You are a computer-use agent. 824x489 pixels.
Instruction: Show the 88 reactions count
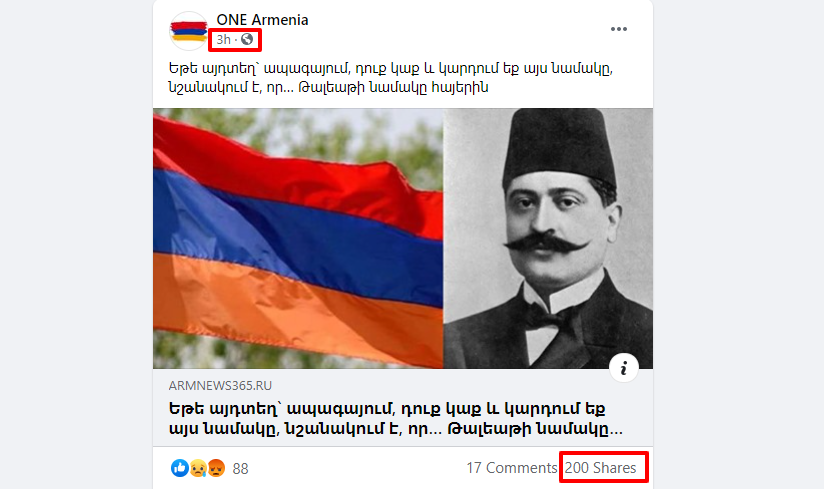(240, 469)
